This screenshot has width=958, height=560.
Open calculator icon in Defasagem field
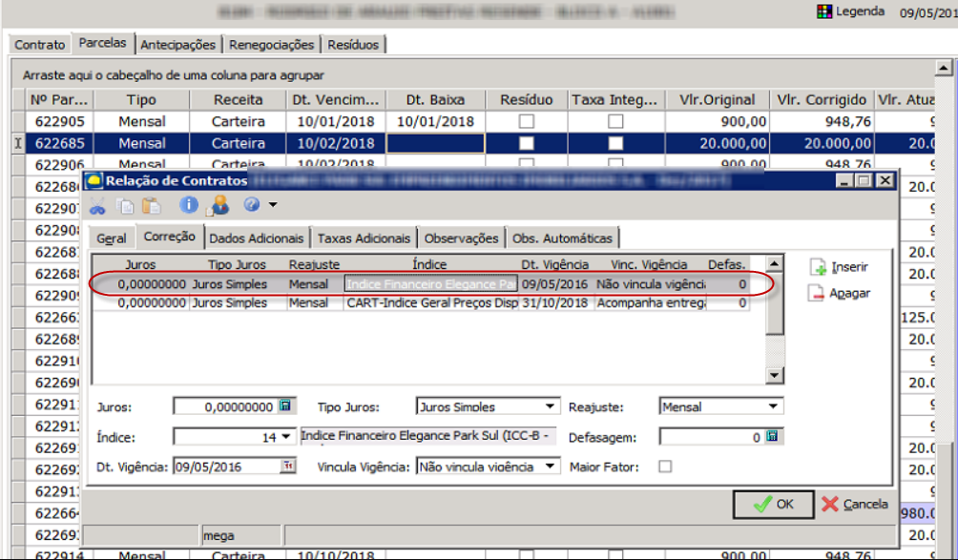(x=773, y=436)
